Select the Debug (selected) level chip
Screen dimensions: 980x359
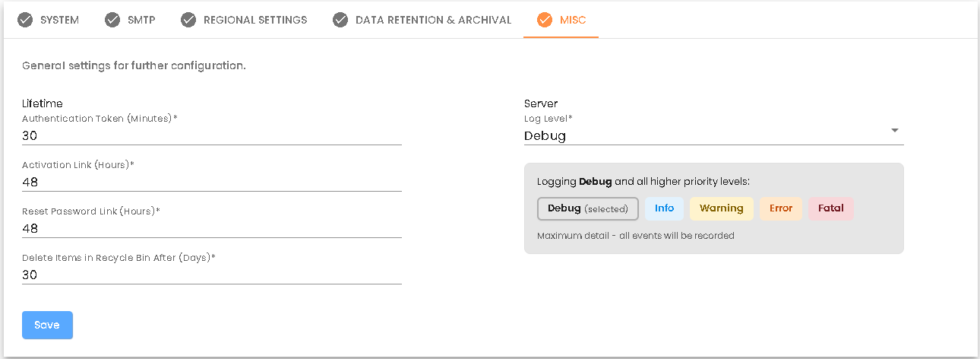pyautogui.click(x=587, y=208)
